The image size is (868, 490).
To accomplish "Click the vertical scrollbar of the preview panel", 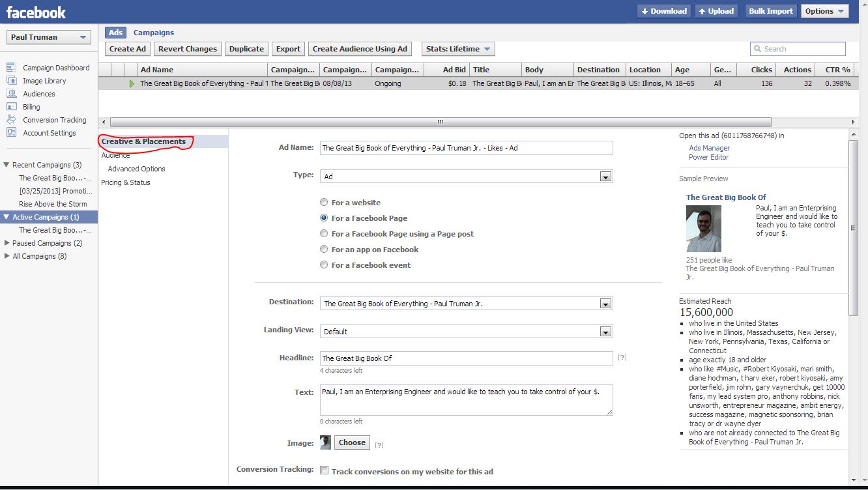I will tap(854, 227).
